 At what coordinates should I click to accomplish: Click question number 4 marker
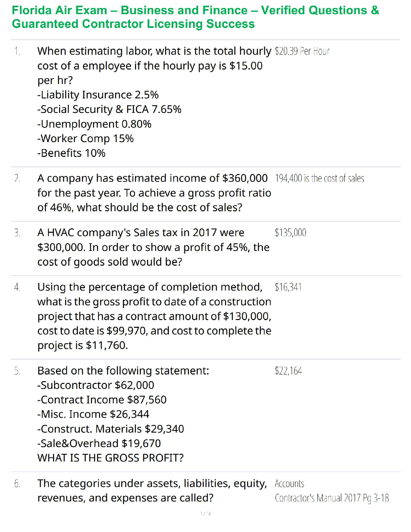[x=17, y=287]
